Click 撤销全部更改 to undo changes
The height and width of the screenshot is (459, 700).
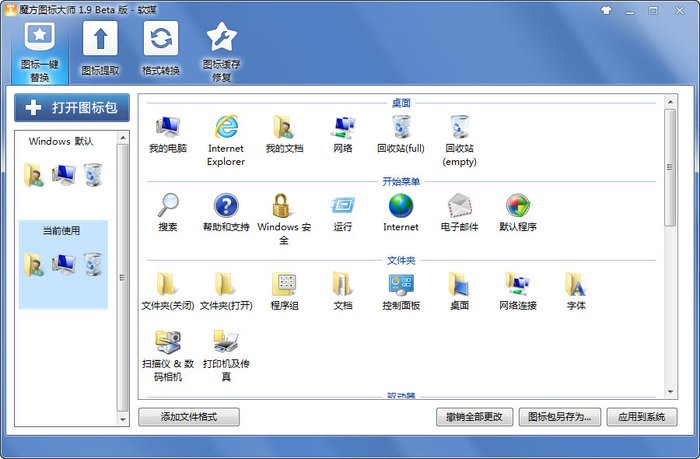(475, 417)
